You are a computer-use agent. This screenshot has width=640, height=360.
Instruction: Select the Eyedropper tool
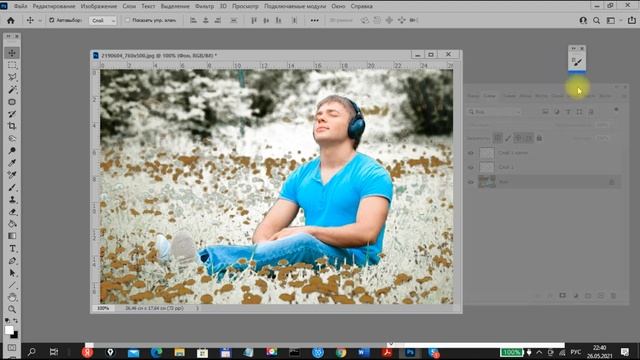(x=12, y=163)
